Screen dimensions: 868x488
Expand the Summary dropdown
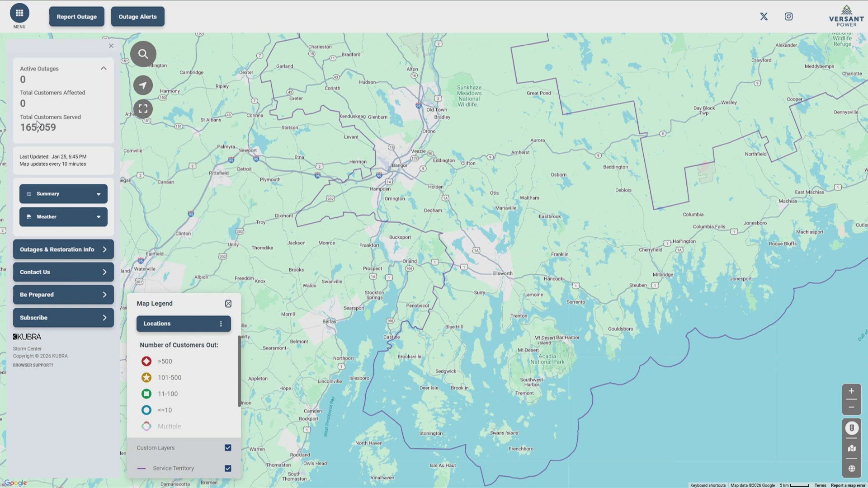63,193
